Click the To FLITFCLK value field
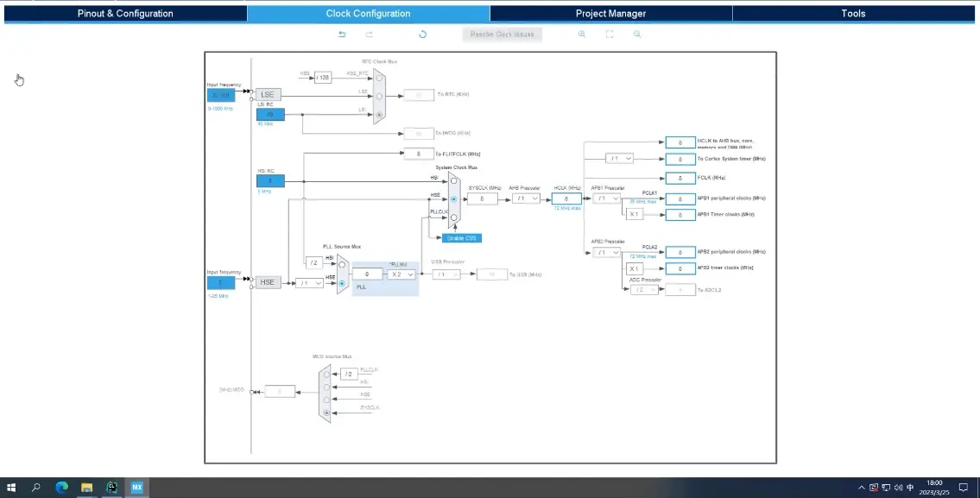Viewport: 980px width, 498px height. 419,154
